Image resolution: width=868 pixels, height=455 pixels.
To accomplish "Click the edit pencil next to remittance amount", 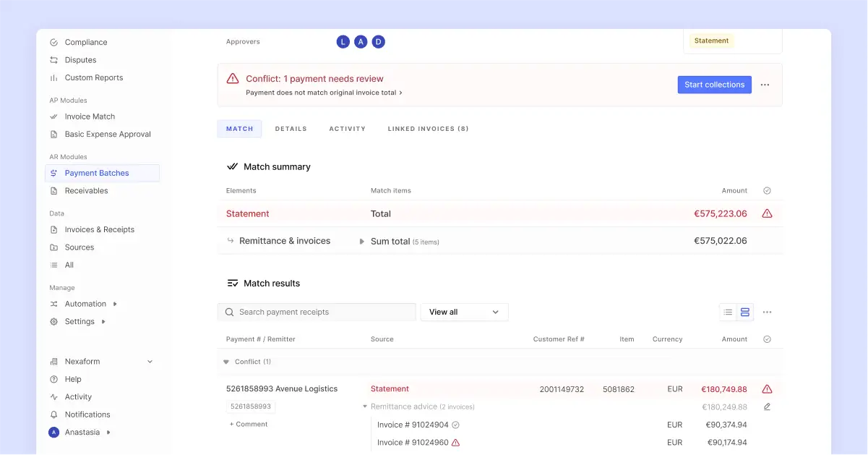I will pos(767,407).
